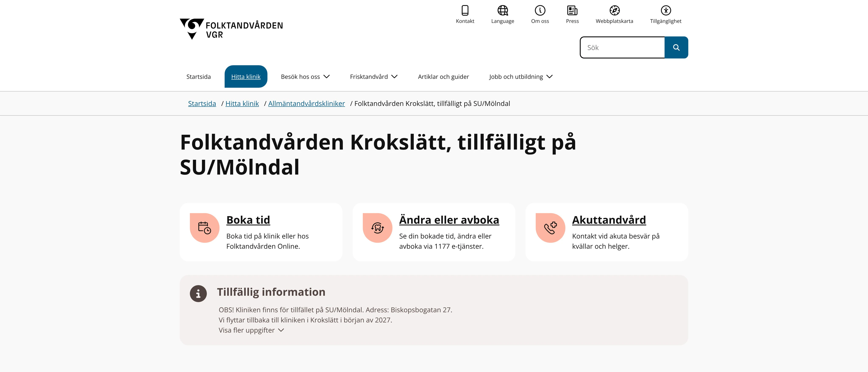
Task: Click the Ändra eller avboka tooth icon
Action: coord(377,228)
